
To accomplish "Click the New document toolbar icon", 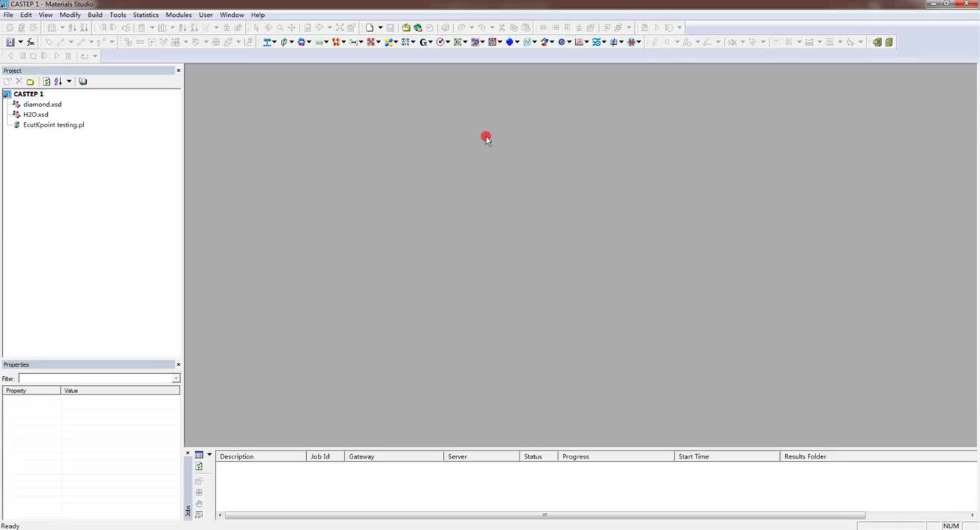I will click(x=370, y=28).
